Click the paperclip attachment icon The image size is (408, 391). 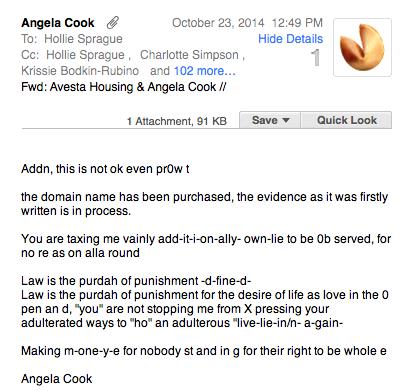[x=113, y=23]
